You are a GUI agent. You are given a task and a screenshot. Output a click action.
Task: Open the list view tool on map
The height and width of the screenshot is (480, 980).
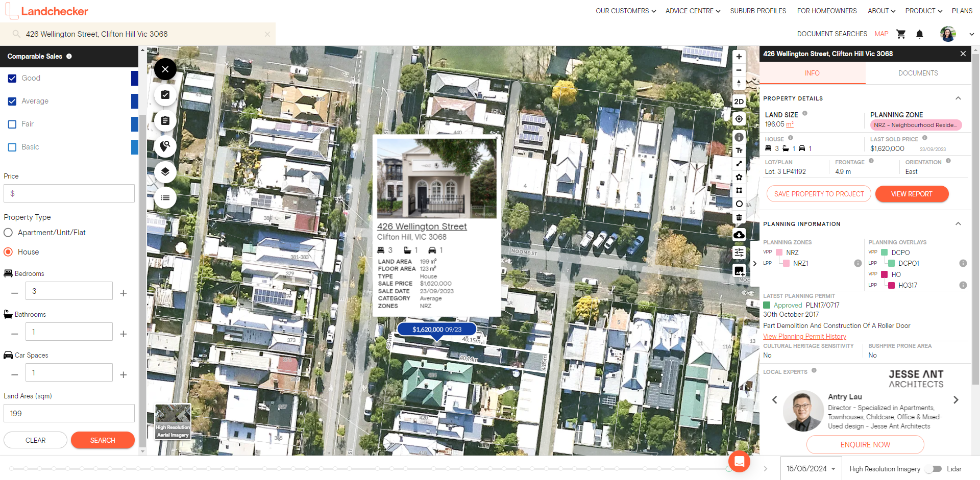click(165, 197)
